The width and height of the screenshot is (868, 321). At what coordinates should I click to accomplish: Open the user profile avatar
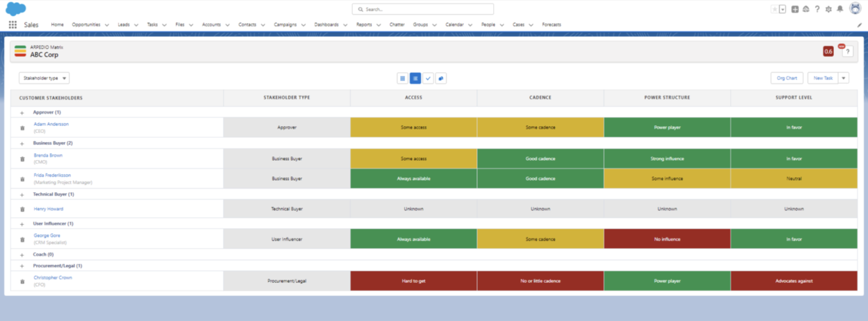tap(855, 8)
